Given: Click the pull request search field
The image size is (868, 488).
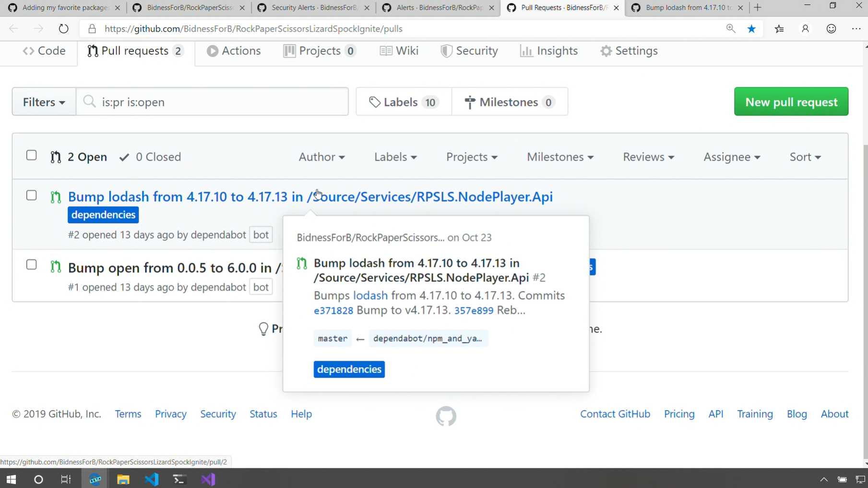Looking at the screenshot, I should [x=212, y=102].
